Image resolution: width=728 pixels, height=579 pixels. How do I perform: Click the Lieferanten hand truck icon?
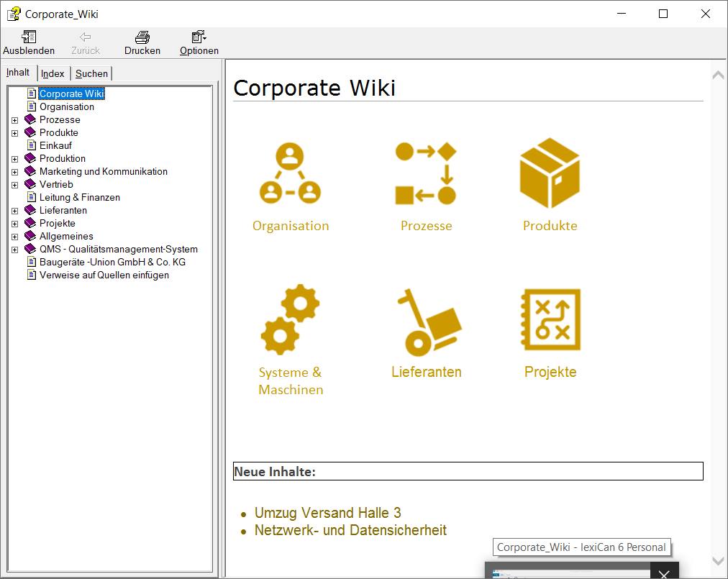coord(426,321)
